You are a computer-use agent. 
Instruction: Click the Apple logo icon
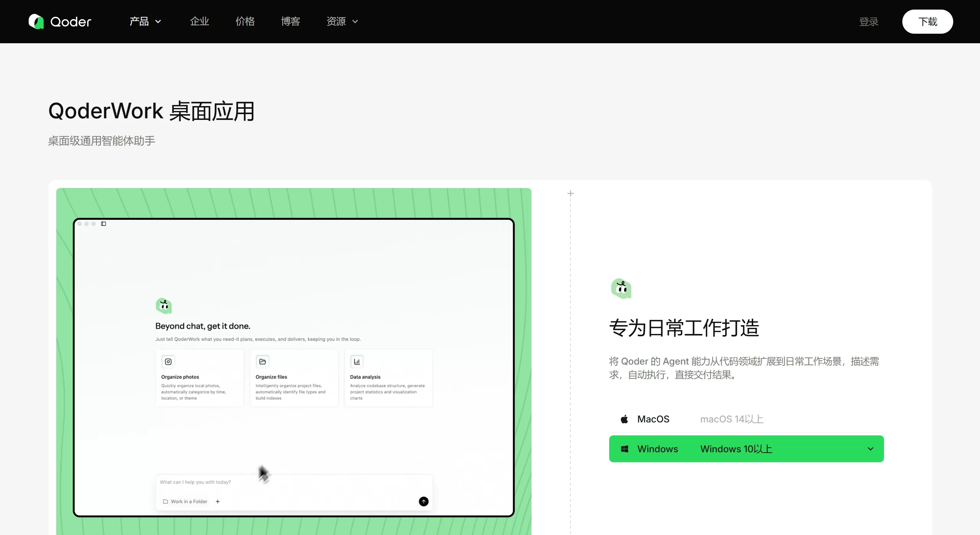(x=625, y=419)
